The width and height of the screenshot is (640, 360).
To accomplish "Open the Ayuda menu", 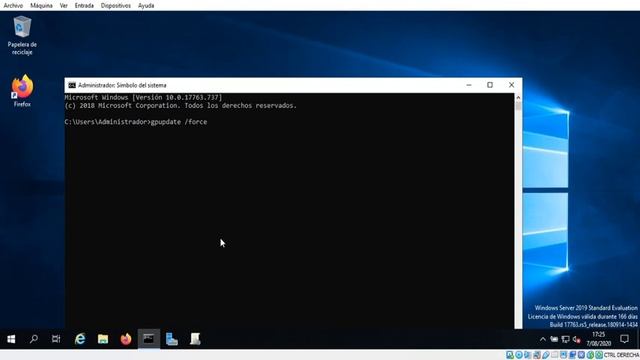I will point(146,6).
